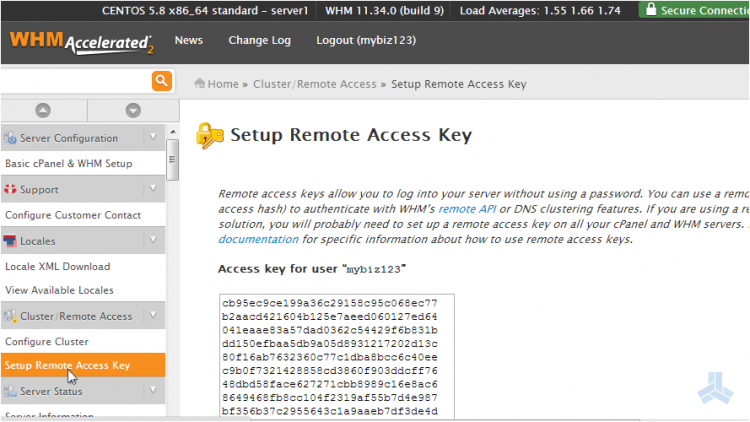Click the down arrow circle button

(x=133, y=111)
